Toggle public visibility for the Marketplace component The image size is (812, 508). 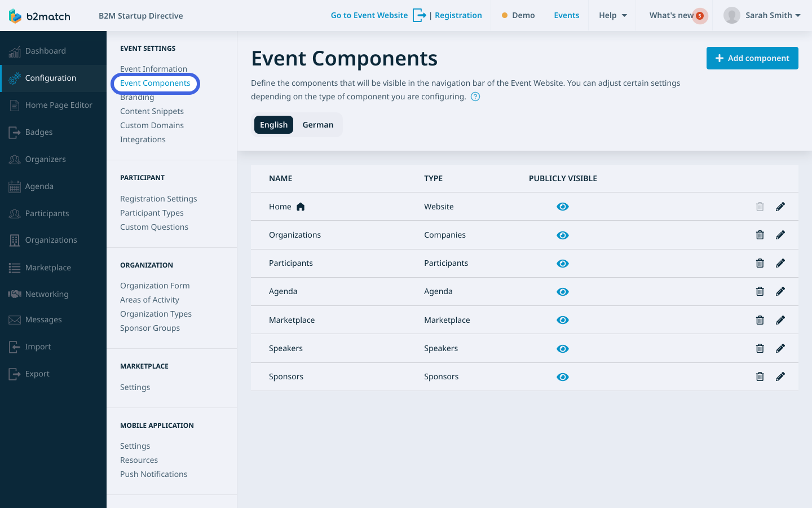pos(563,320)
